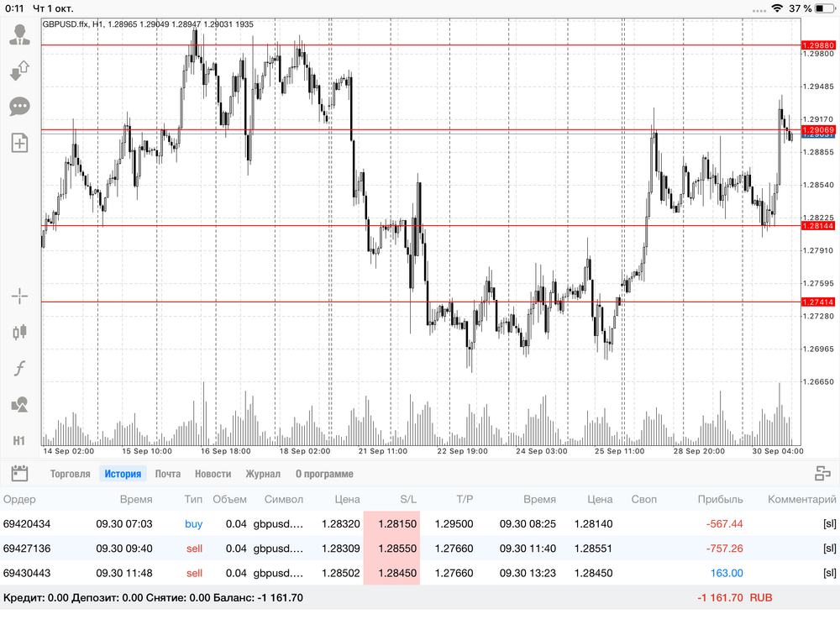
Task: Click the 30 Sep 04:00 time label
Action: [778, 451]
